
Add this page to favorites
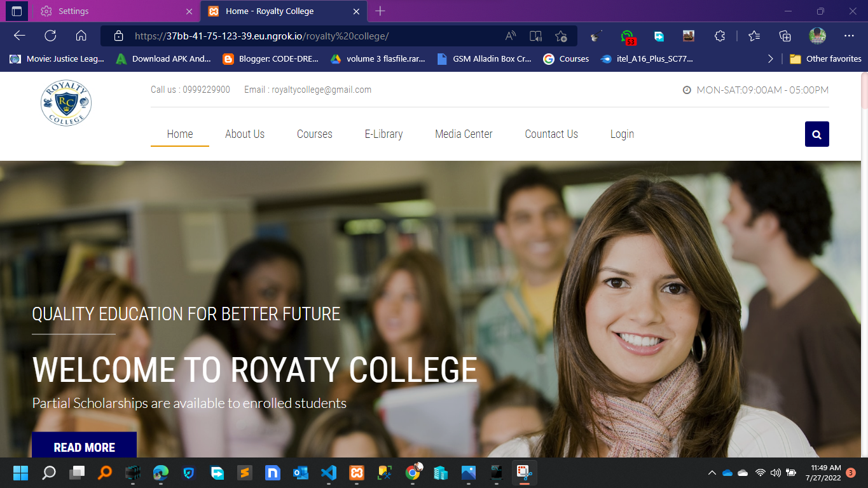click(x=560, y=36)
